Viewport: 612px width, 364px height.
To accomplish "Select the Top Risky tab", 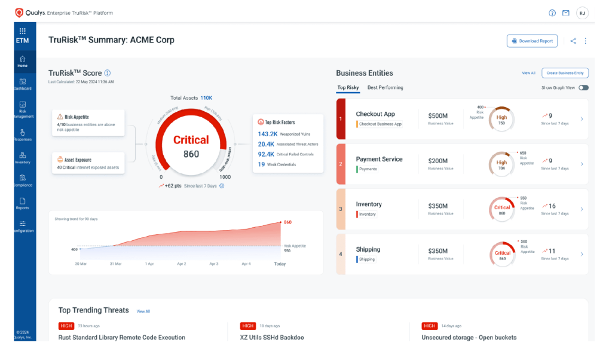I will (x=348, y=88).
